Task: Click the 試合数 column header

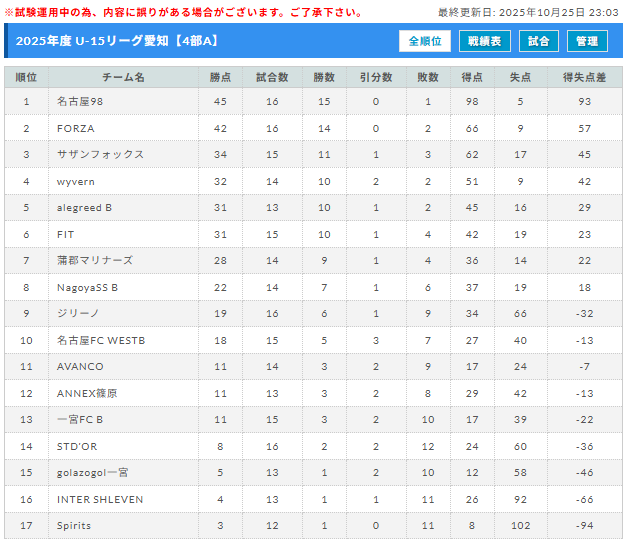Action: coord(272,77)
